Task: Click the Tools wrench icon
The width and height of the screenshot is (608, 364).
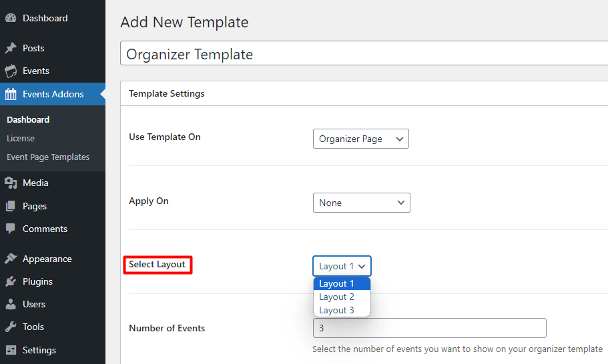Action: click(x=11, y=327)
